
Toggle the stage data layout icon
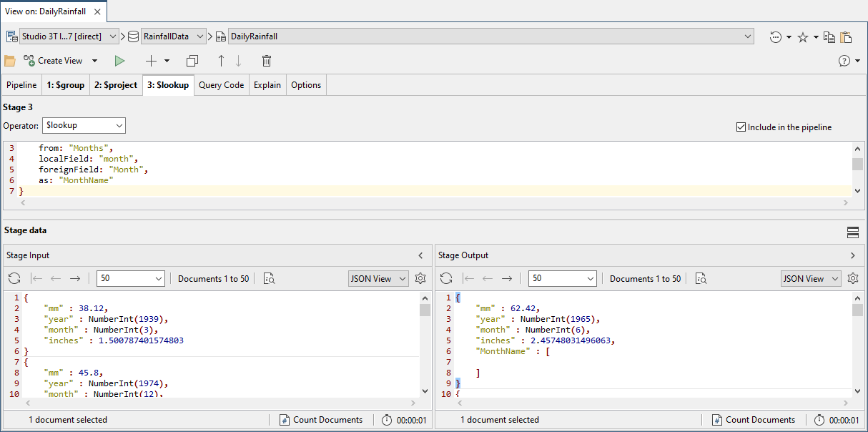tap(852, 232)
